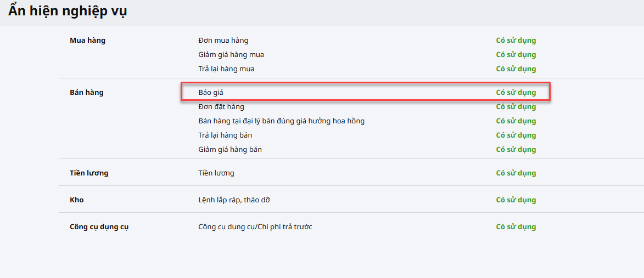Toggle 'Có sử dụng' for Đơn mua hàng
644x278 pixels.
coord(516,41)
